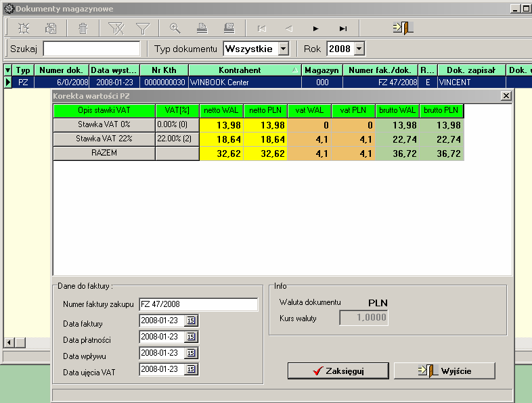Click brutto PLN cell 36,72

441,153
